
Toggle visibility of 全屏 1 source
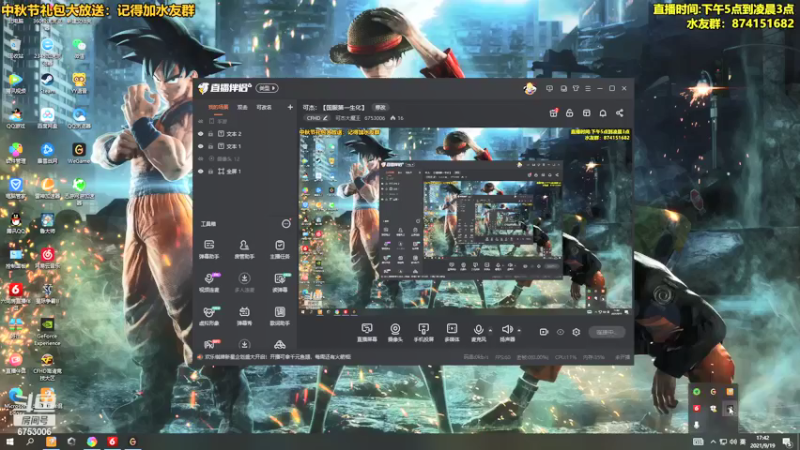point(201,171)
